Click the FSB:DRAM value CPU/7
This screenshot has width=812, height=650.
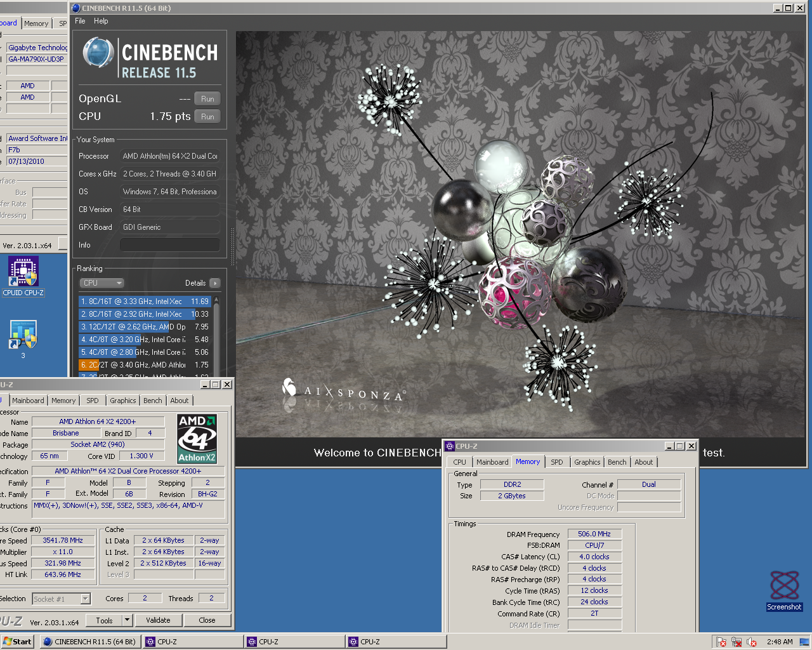coord(594,545)
